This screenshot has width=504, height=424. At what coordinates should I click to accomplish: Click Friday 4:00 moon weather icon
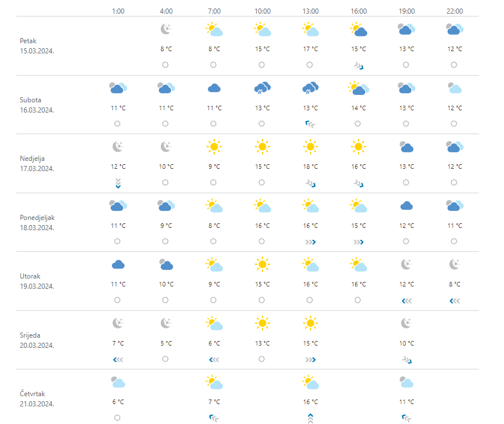coord(165,30)
